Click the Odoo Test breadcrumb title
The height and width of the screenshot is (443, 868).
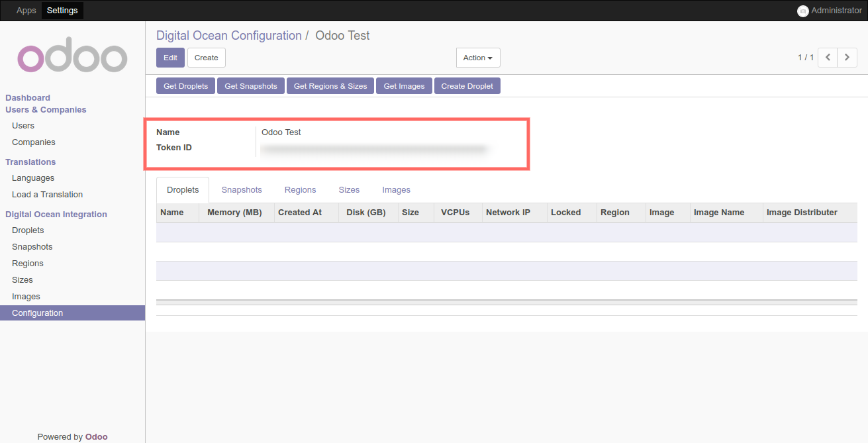342,36
